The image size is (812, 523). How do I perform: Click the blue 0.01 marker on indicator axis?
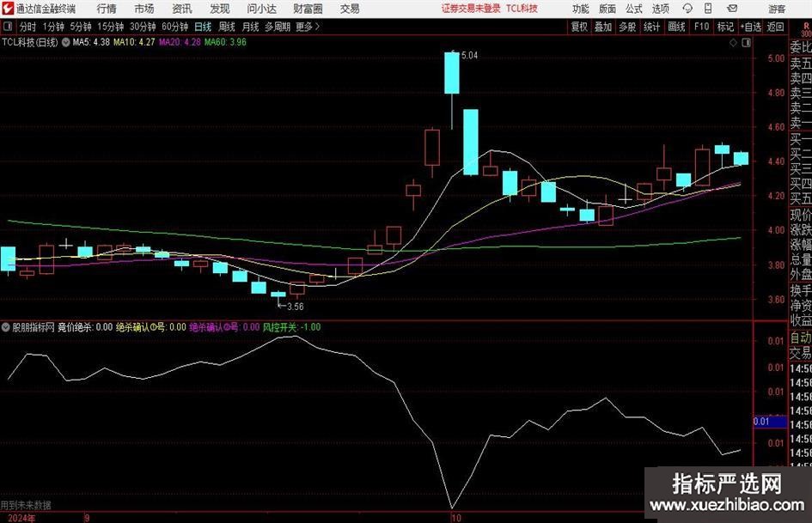coord(761,422)
